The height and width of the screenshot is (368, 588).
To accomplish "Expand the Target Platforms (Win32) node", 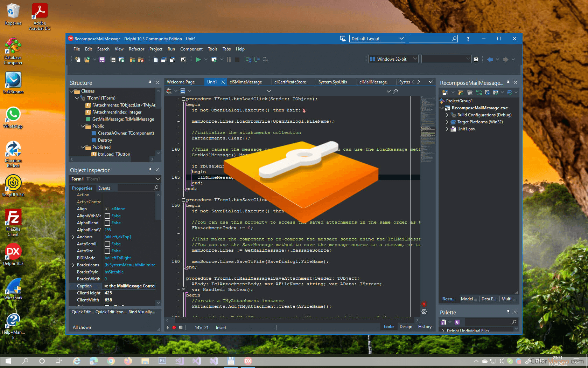I will (447, 122).
